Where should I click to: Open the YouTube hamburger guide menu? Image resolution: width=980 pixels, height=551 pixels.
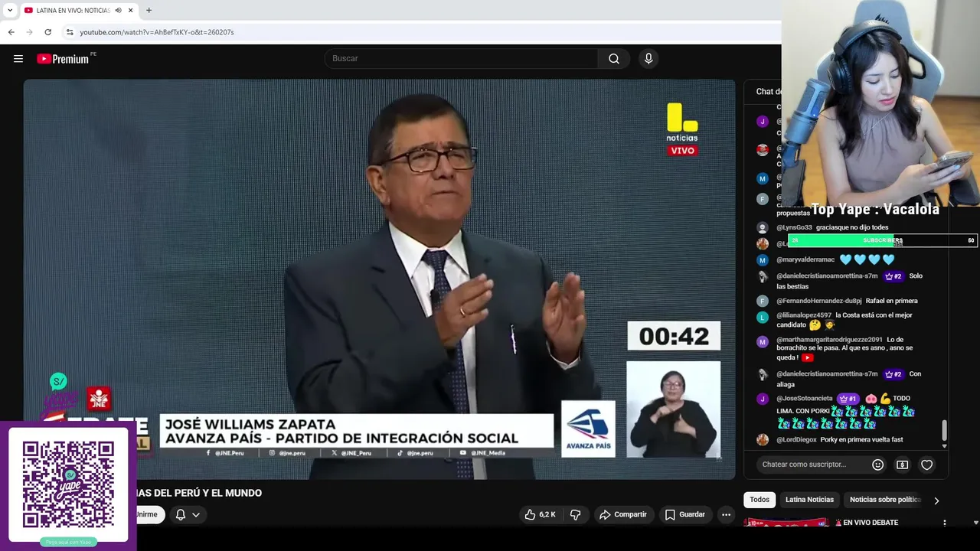[x=18, y=59]
